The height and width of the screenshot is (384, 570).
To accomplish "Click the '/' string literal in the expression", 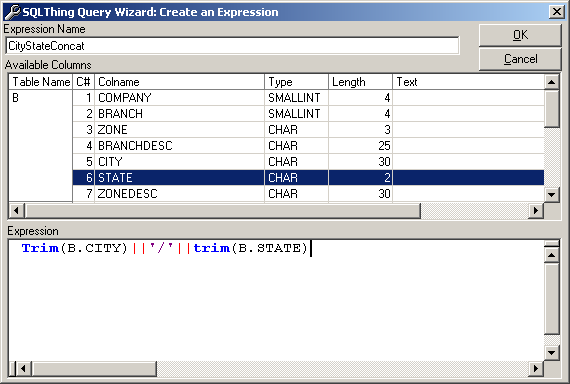I will coord(161,248).
